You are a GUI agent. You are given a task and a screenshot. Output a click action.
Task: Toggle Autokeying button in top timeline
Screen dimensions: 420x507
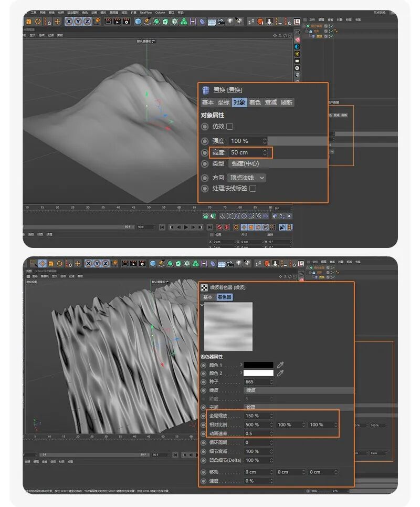227,227
